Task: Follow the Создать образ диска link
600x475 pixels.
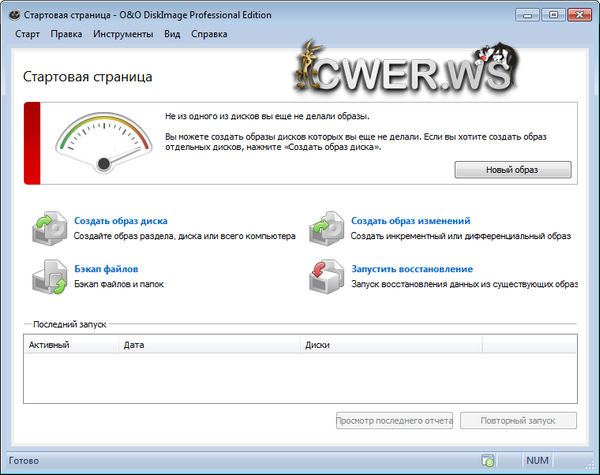Action: (121, 221)
